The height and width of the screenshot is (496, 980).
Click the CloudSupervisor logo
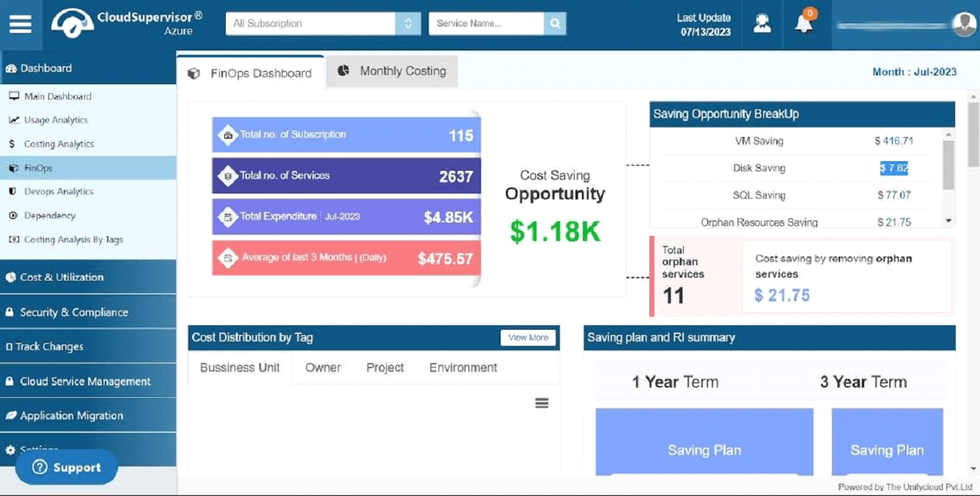coord(72,24)
